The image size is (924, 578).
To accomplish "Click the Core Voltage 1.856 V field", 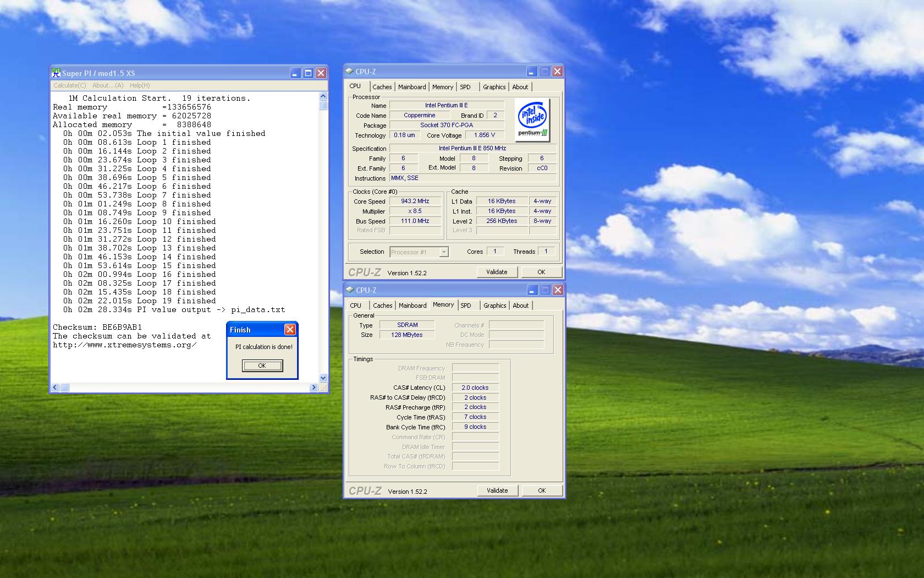I will pos(485,135).
